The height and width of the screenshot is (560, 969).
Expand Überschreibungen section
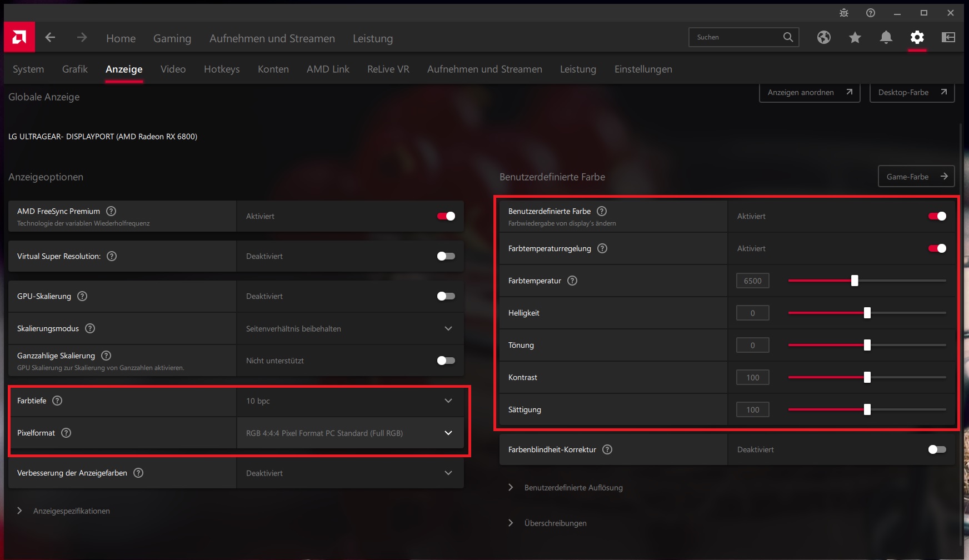(x=547, y=523)
